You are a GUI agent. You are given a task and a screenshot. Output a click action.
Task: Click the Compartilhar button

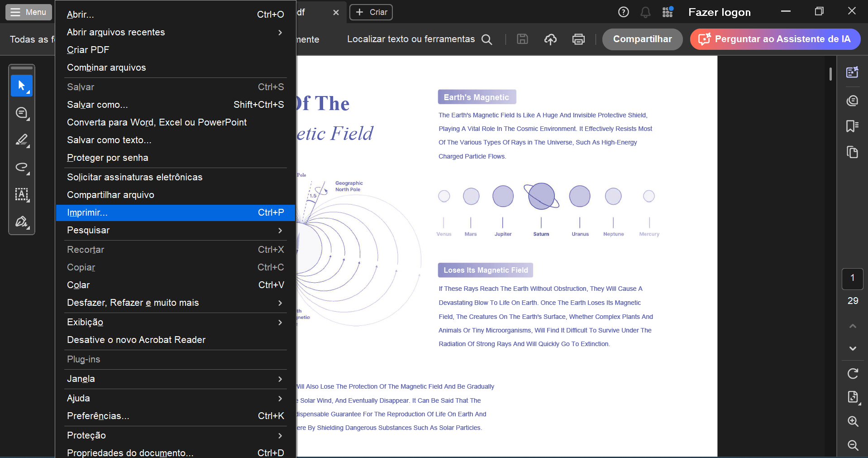pos(642,39)
